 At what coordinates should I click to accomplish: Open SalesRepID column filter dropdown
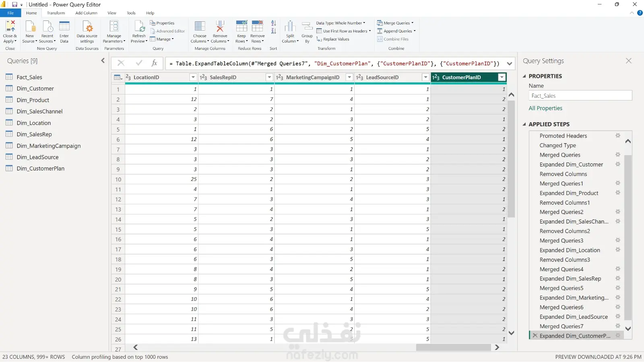click(269, 77)
